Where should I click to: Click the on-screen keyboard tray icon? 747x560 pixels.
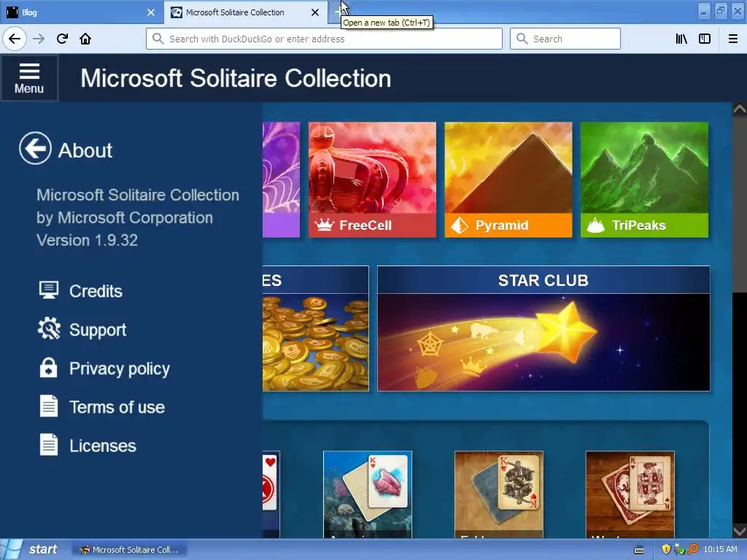pyautogui.click(x=639, y=550)
